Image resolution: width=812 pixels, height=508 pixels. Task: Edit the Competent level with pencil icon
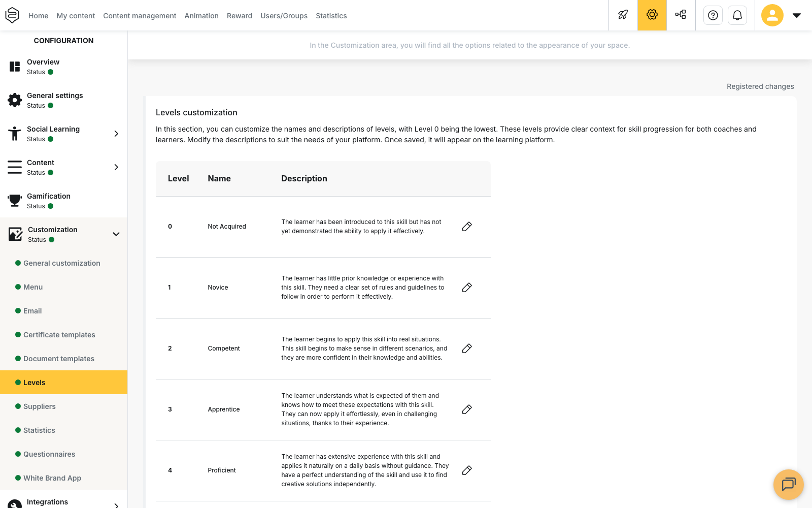click(467, 348)
